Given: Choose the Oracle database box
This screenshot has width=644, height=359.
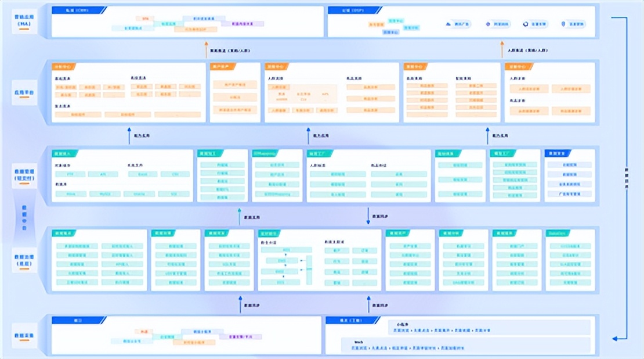Looking at the screenshot, I should point(139,194).
